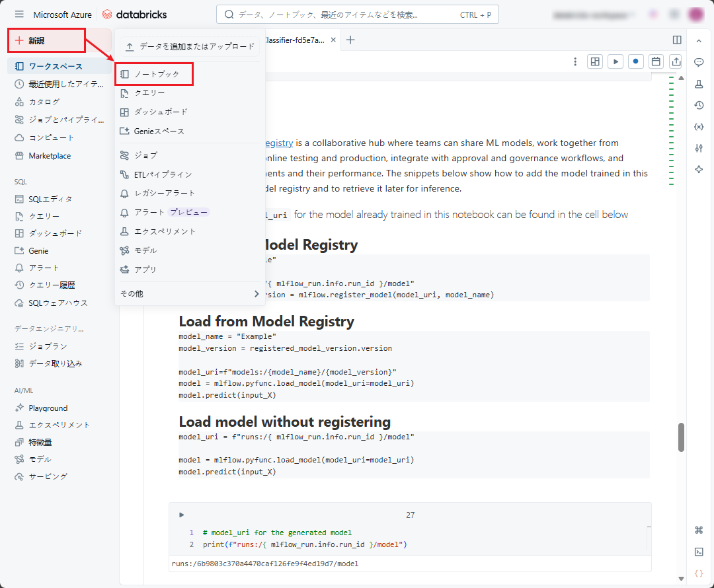Click the run all play button in the toolbar
Viewport: 714px width, 588px height.
pos(615,61)
